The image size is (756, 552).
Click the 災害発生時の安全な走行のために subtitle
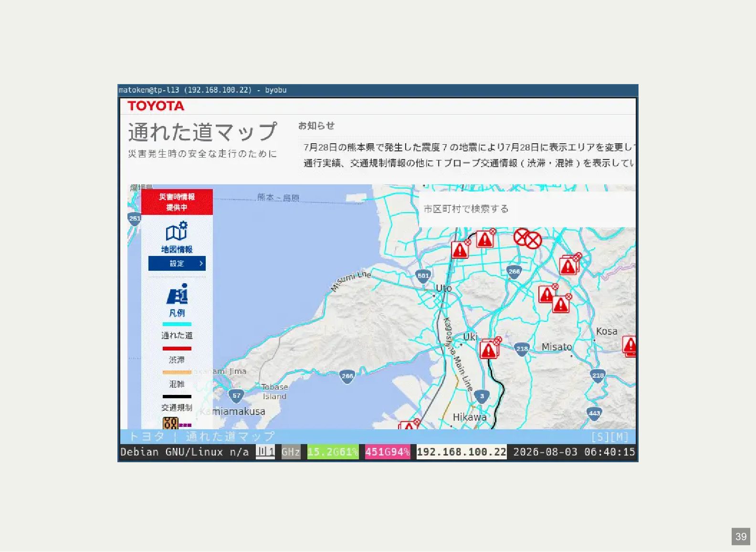tap(202, 154)
